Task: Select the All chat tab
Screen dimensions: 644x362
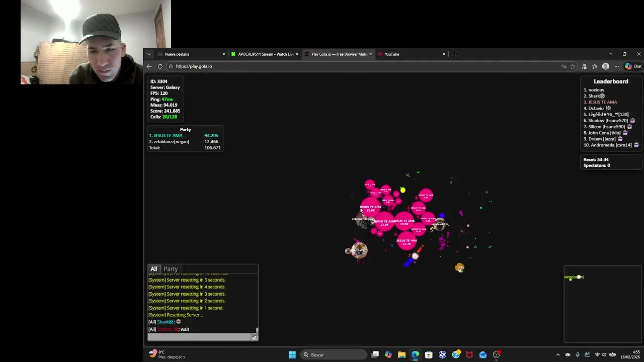Action: pos(154,269)
